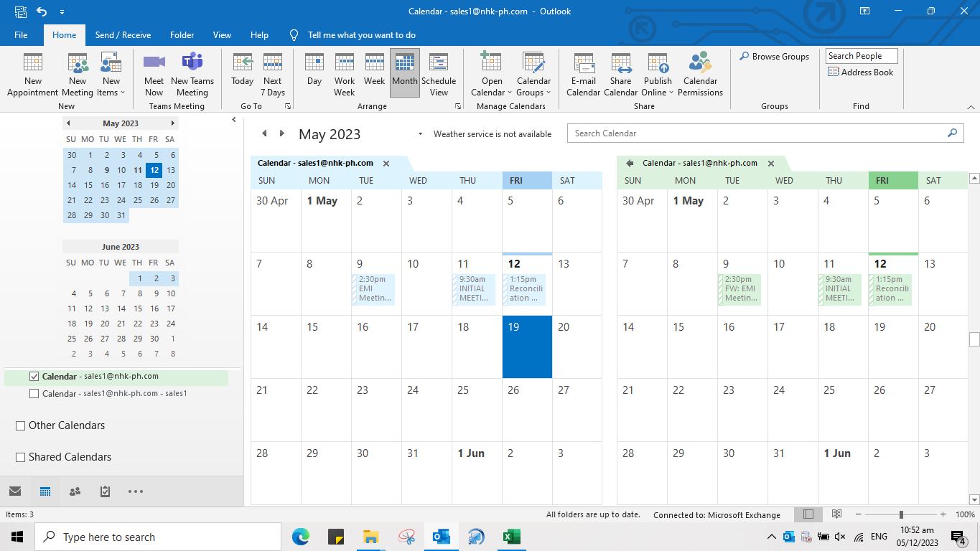Click the zoom slider handle
This screenshot has width=980, height=551.
coord(901,514)
